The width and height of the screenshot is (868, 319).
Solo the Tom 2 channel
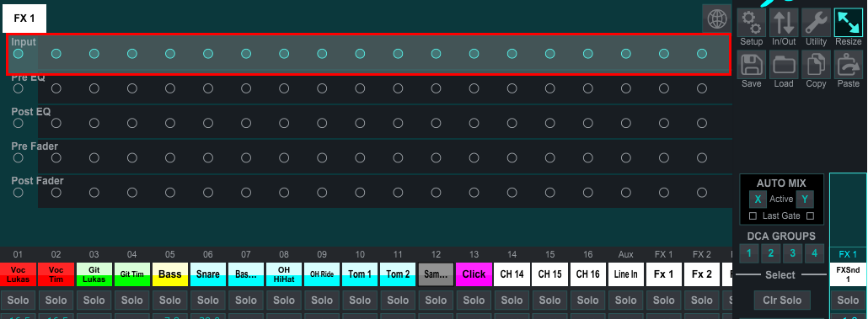[398, 300]
